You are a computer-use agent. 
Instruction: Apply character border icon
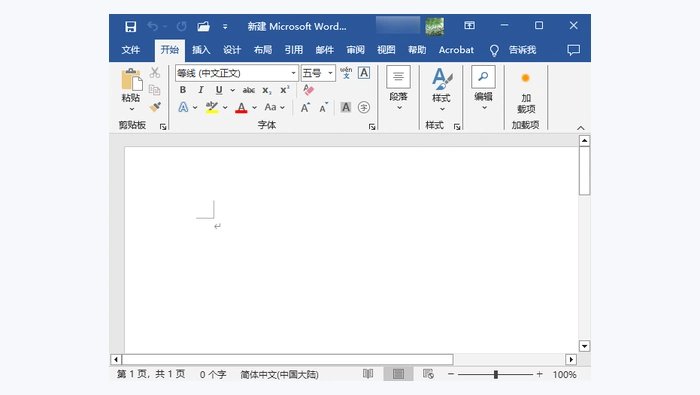364,73
